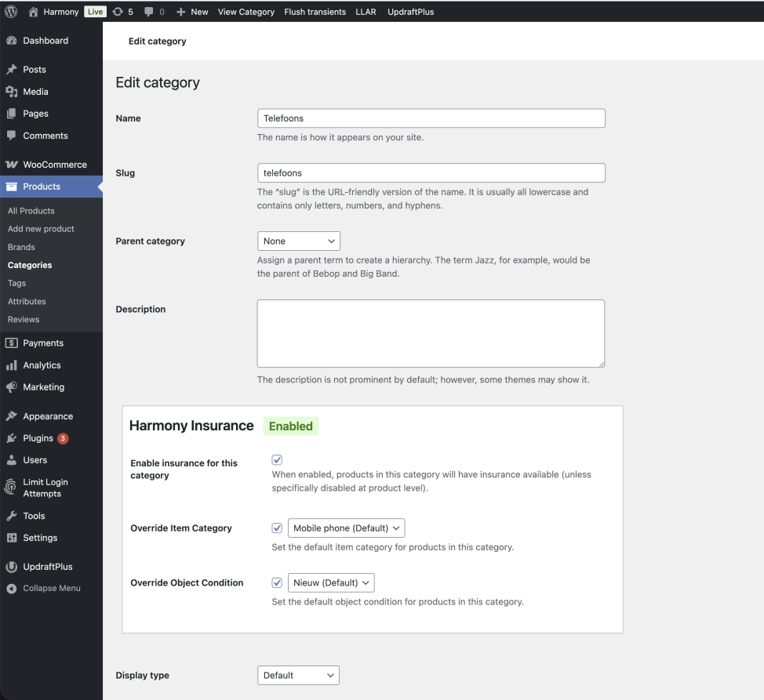The image size is (764, 700).
Task: Click the Analytics bar chart icon
Action: (12, 365)
